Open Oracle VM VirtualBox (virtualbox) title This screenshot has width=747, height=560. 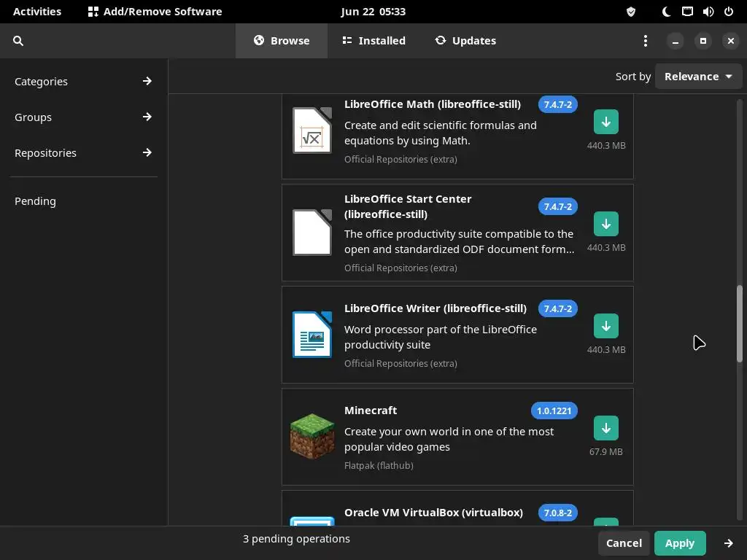(x=433, y=513)
